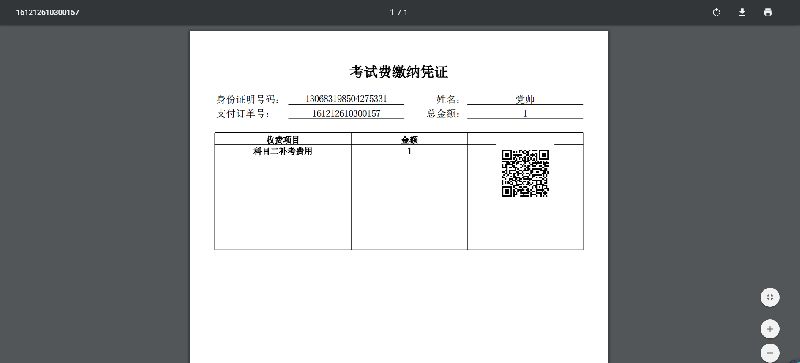Image resolution: width=800 pixels, height=363 pixels.
Task: Click the 金额 column header
Action: [x=409, y=139]
